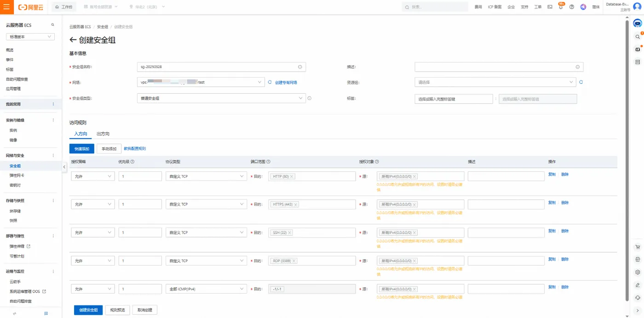The width and height of the screenshot is (644, 318).
Task: Expand the right rail chevron at bottom
Action: (638, 310)
